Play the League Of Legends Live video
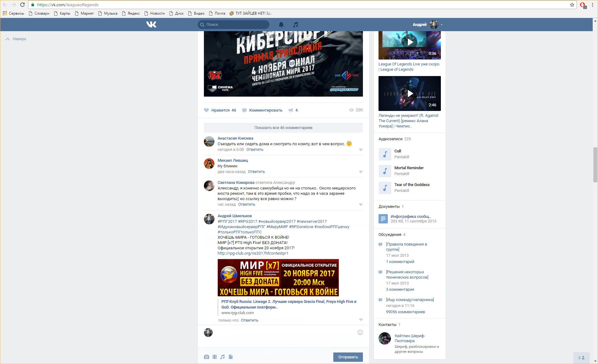The height and width of the screenshot is (364, 598). (x=410, y=42)
